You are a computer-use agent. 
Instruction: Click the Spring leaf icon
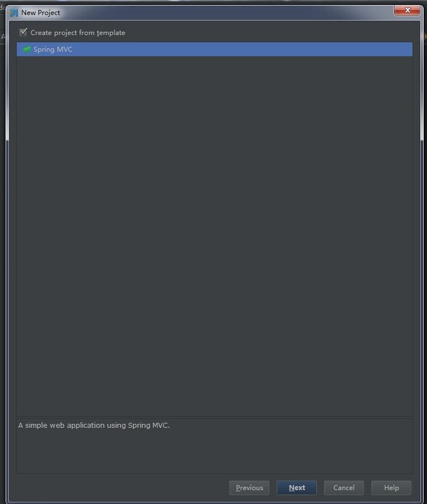click(x=27, y=49)
